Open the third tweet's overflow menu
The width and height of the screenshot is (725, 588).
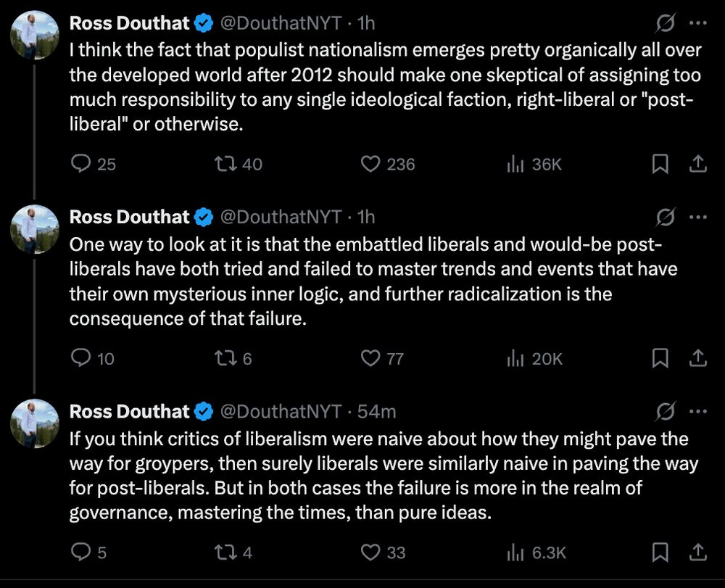coord(698,410)
